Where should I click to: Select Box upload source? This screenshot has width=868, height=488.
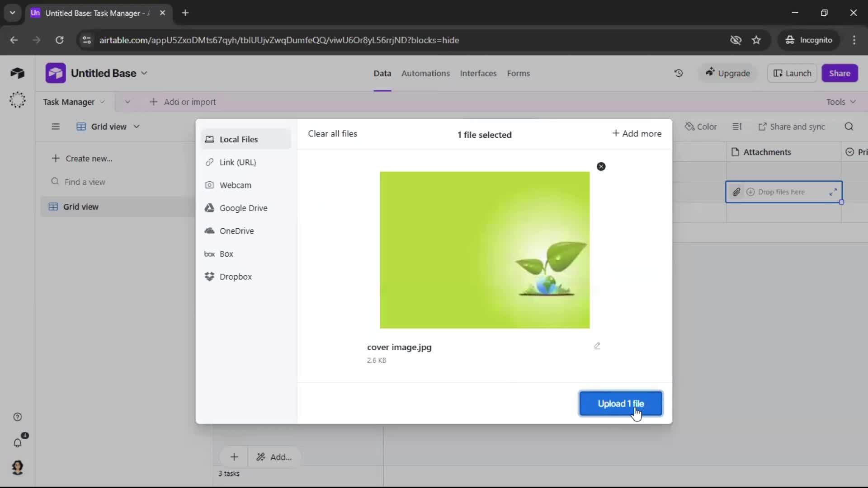(245, 254)
